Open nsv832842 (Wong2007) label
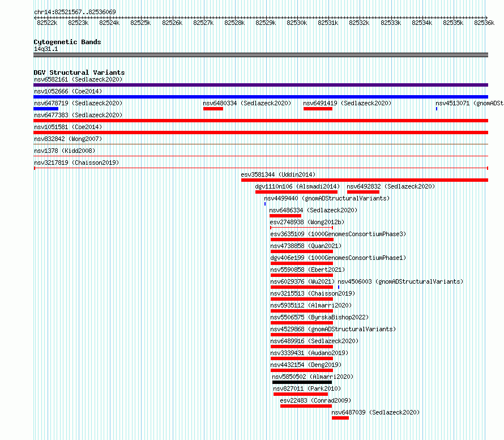This screenshot has height=440, width=504. tap(68, 139)
